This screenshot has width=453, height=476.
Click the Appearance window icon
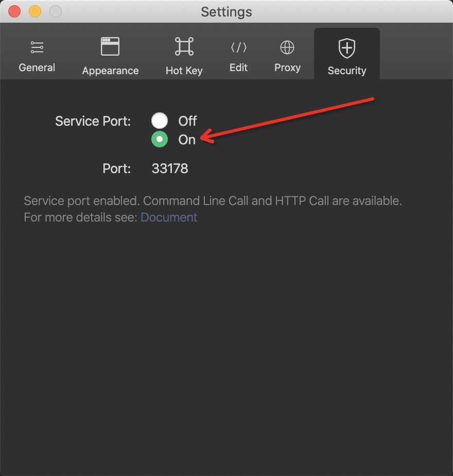[x=110, y=46]
